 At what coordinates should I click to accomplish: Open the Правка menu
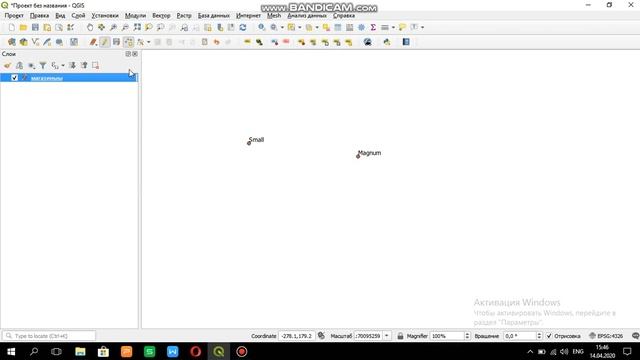(x=39, y=16)
